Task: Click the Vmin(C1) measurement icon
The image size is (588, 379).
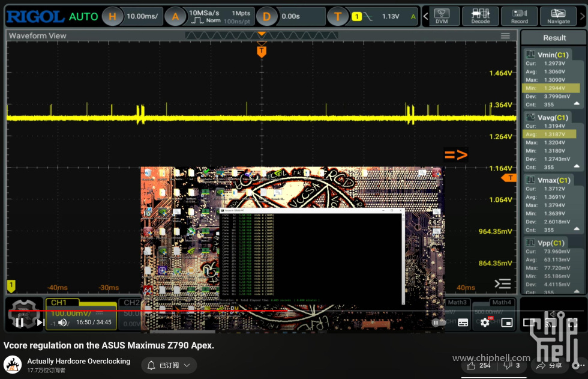Action: tap(530, 55)
